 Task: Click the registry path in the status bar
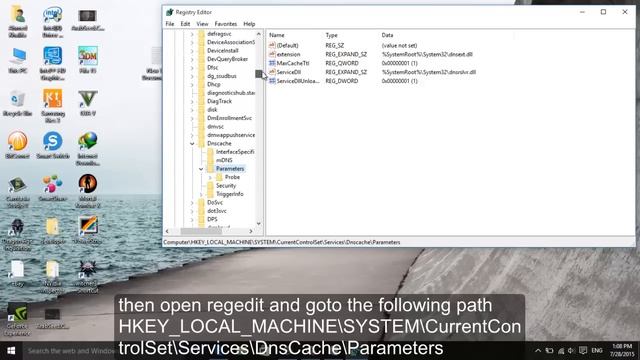[x=282, y=242]
